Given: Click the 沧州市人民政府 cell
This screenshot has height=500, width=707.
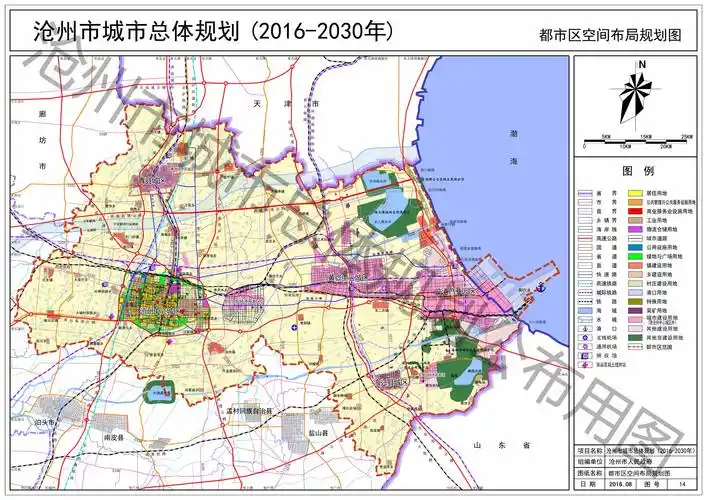Looking at the screenshot, I should tap(650, 462).
